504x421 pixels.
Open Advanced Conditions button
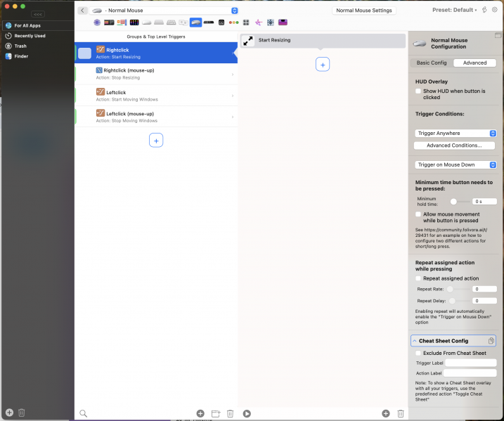(x=454, y=145)
